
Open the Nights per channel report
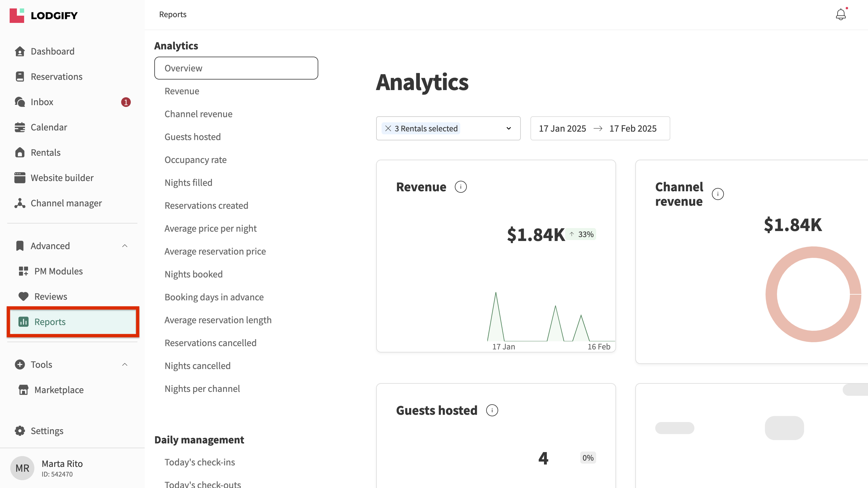tap(202, 389)
